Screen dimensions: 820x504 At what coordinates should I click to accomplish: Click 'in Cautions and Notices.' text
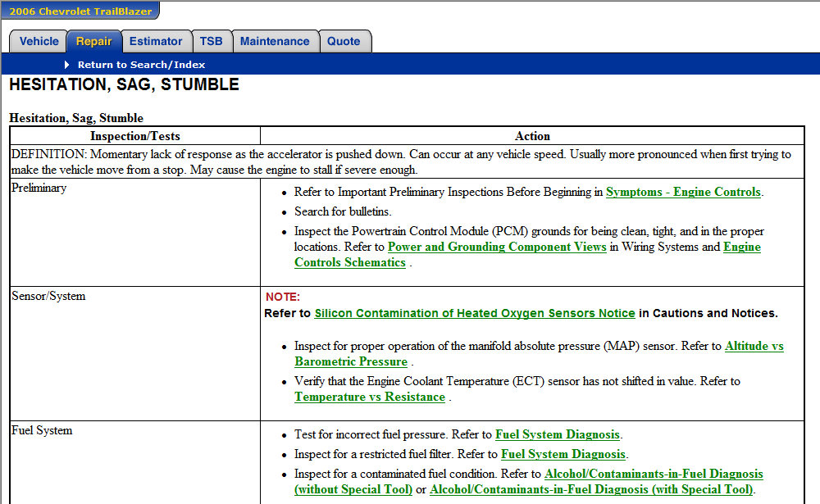[x=708, y=313]
